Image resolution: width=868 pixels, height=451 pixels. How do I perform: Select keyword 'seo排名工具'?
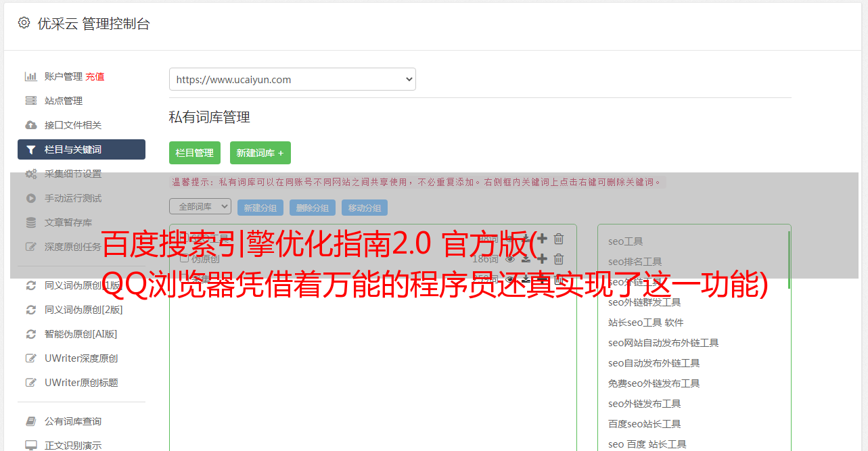pyautogui.click(x=635, y=262)
